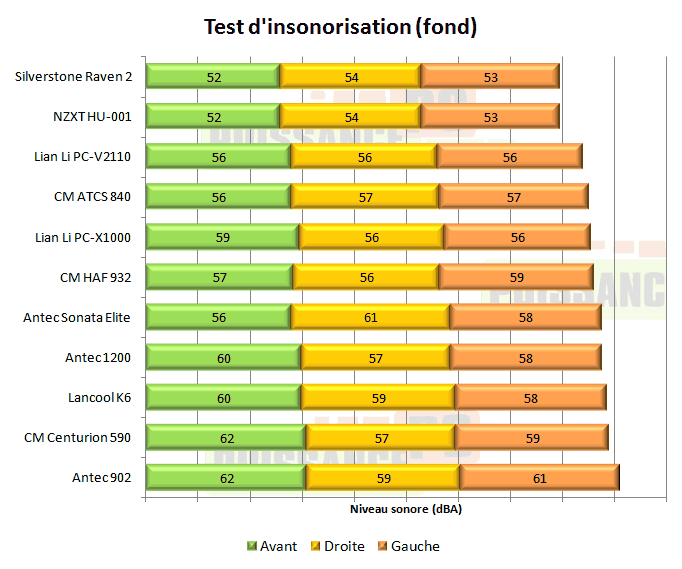Select the NZXT HU-001 label
Viewport: 682px width, 569px height.
point(96,116)
